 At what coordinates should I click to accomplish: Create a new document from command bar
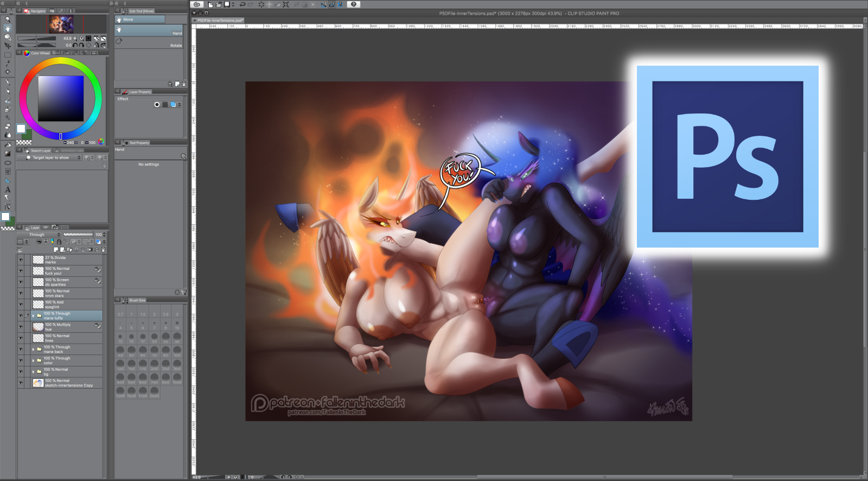pyautogui.click(x=211, y=4)
